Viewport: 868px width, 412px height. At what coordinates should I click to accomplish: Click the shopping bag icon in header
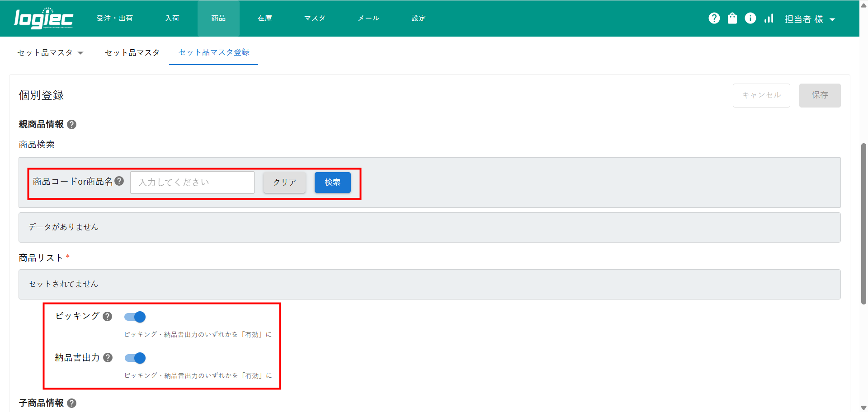[x=732, y=18]
